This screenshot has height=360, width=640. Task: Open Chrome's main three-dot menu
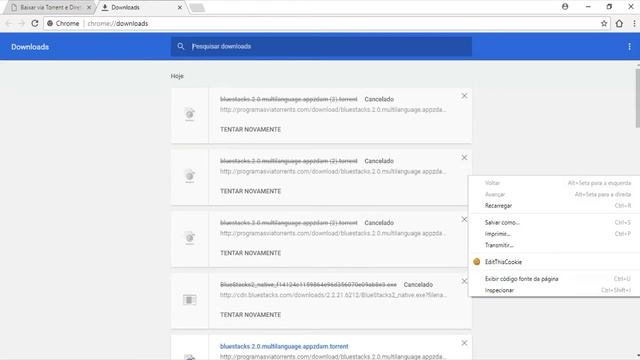(634, 23)
